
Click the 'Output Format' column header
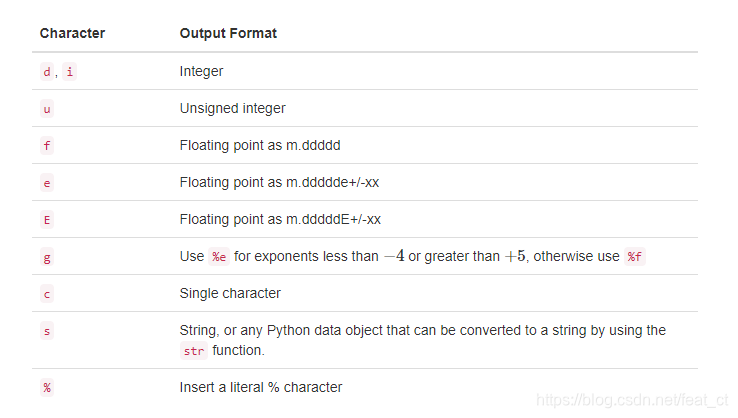point(228,33)
